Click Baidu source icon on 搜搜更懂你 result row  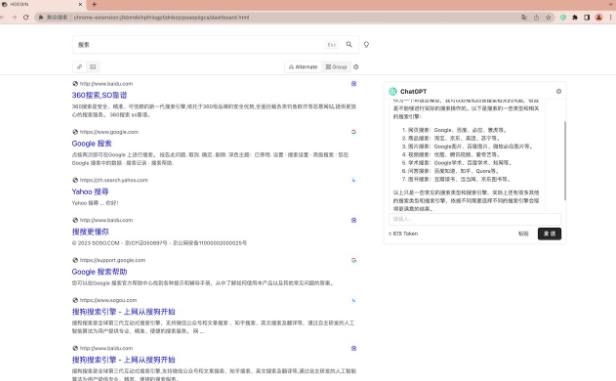[x=354, y=220]
